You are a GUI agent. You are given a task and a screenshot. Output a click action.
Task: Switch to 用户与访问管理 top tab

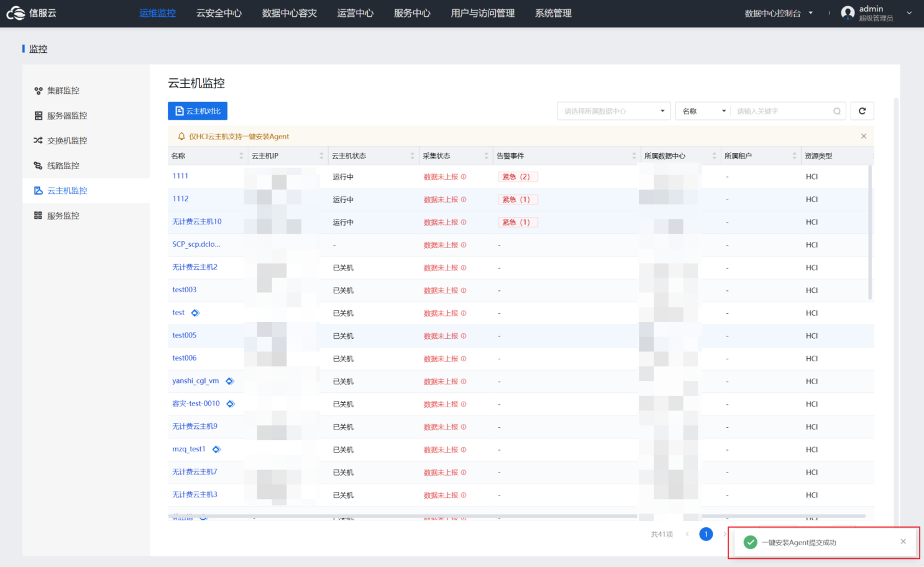coord(483,13)
